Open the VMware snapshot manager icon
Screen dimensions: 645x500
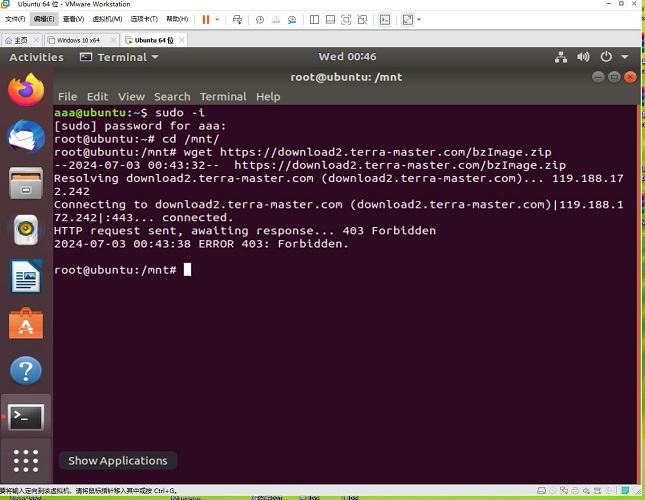coord(292,19)
